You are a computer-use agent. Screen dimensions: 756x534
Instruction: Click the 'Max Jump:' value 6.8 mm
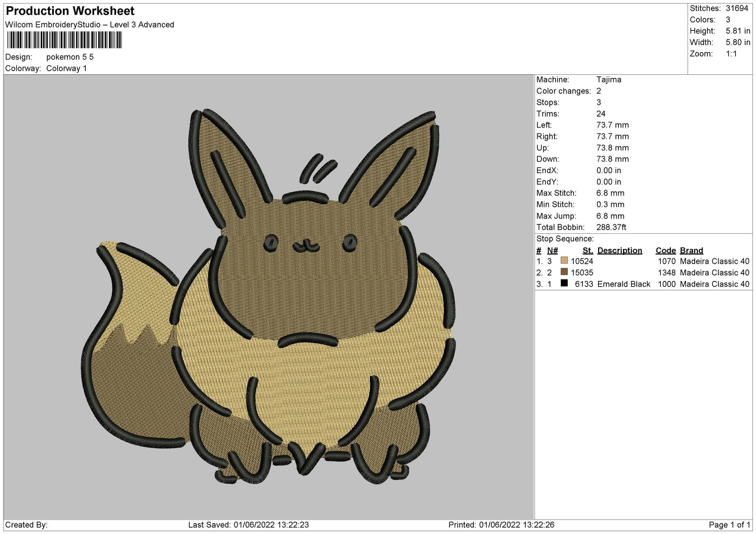pos(611,217)
